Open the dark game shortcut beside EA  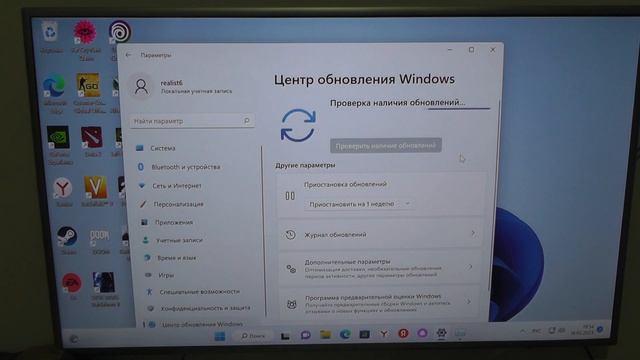[x=103, y=282]
